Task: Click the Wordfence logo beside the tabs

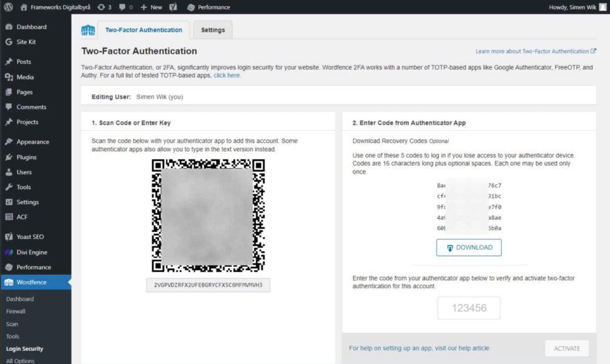Action: pyautogui.click(x=88, y=30)
